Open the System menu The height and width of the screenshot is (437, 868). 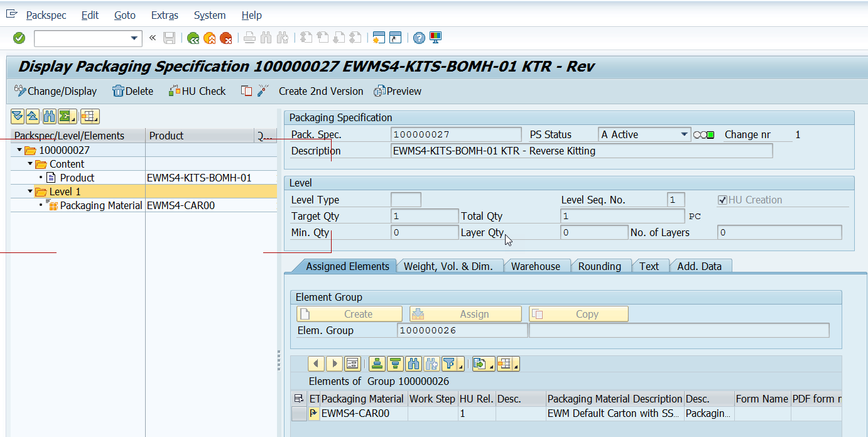coord(210,15)
